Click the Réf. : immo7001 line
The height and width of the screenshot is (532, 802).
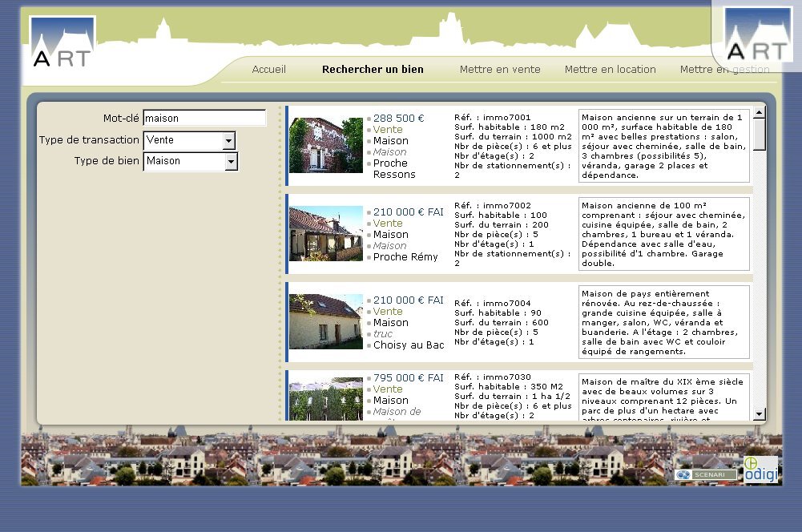493,117
